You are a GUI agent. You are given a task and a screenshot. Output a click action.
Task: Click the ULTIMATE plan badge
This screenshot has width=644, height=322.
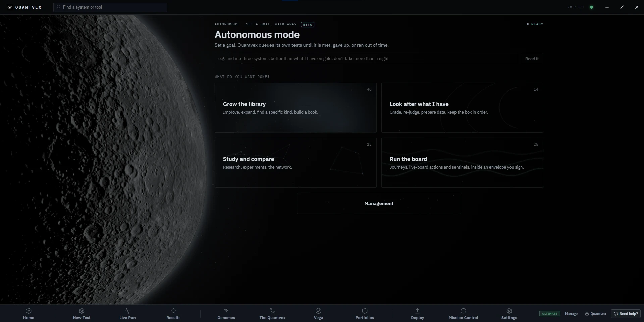(x=549, y=314)
